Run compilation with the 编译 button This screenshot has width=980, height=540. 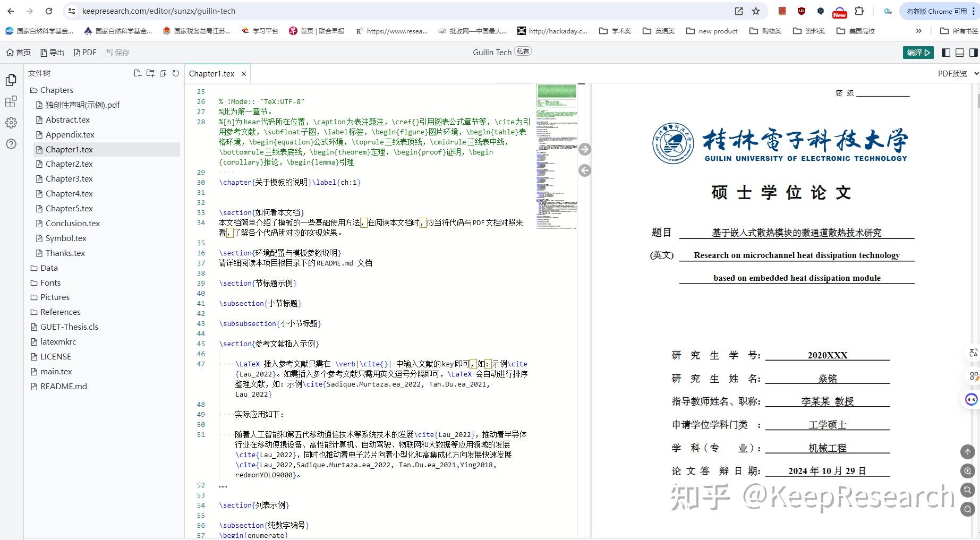click(x=918, y=53)
